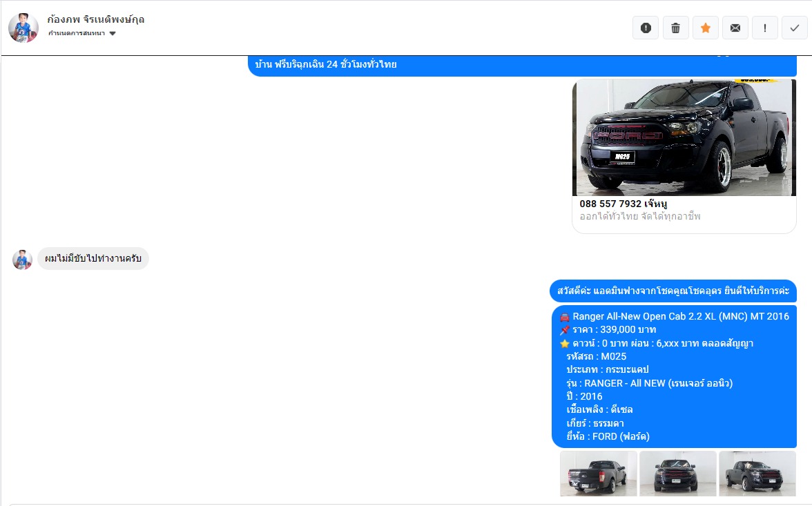Click the contact name in the header

click(96, 19)
